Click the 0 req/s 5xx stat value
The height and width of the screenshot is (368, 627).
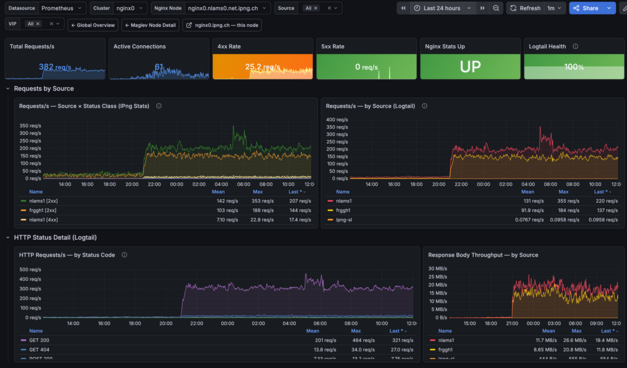tap(366, 67)
